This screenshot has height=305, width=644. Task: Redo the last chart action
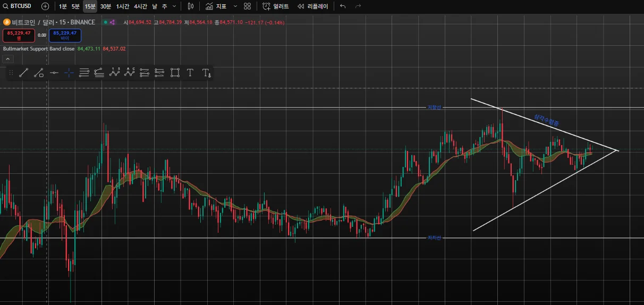[358, 6]
